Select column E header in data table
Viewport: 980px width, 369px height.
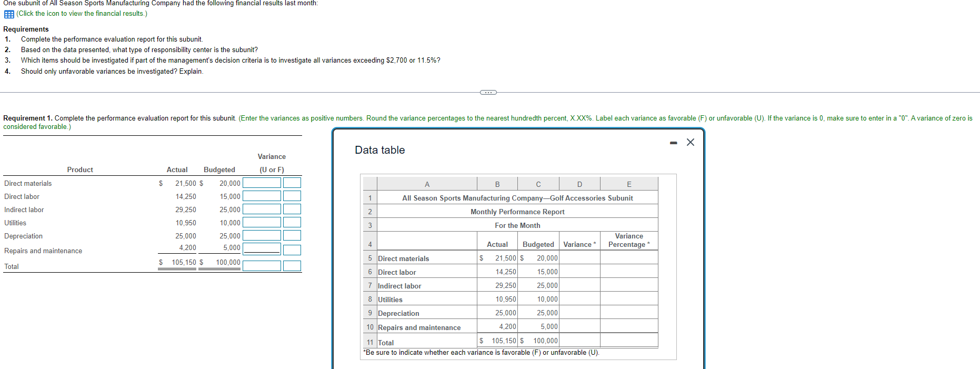[629, 184]
